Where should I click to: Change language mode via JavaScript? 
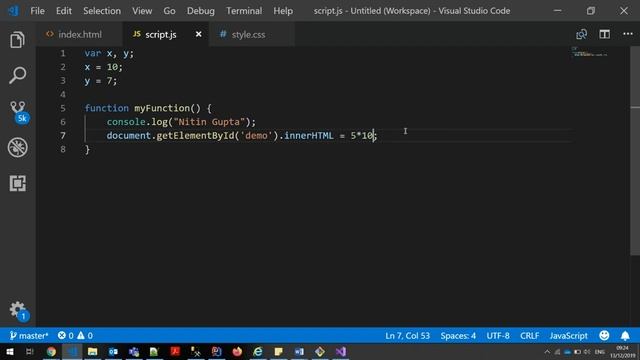[569, 336]
